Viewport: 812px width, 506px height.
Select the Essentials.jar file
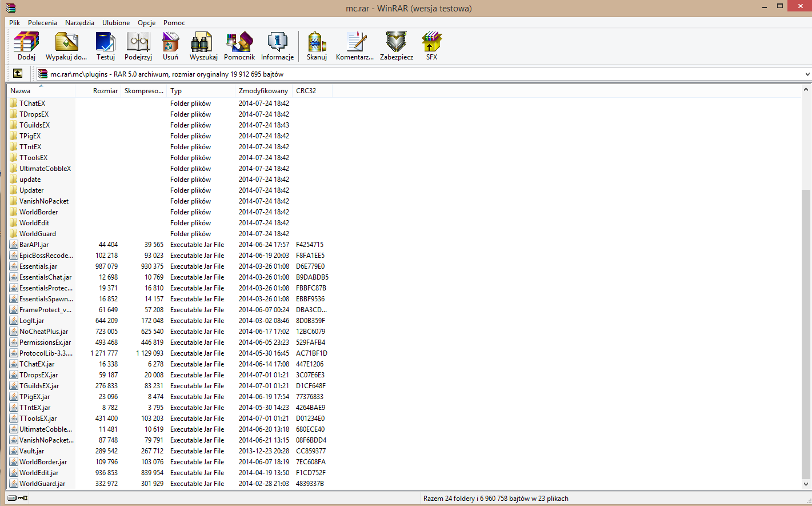tap(38, 266)
